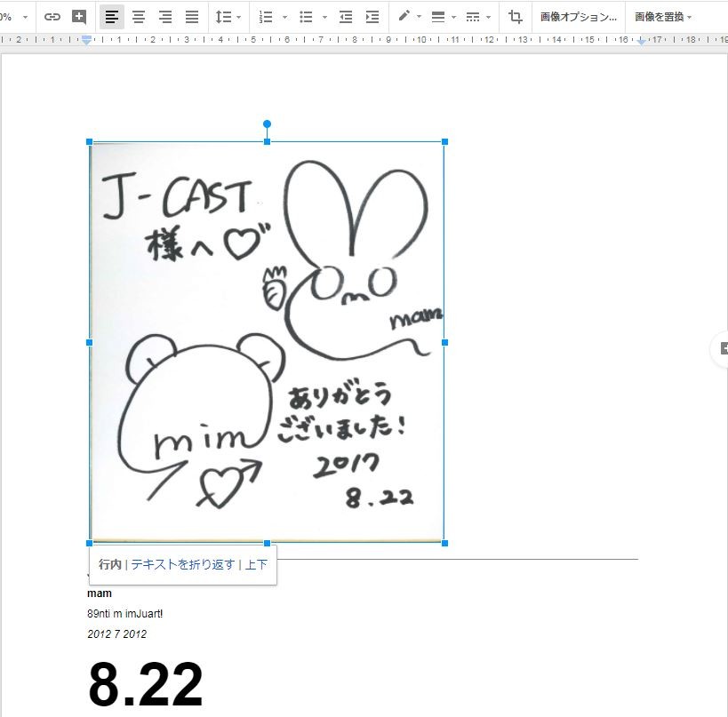The image size is (728, 717).
Task: Decrease the paragraph indent
Action: tap(346, 17)
